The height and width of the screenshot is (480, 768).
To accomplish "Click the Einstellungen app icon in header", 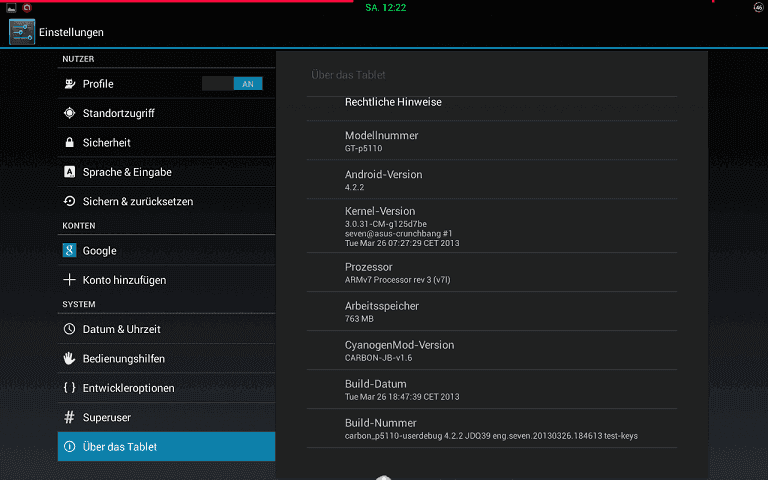I will (22, 32).
